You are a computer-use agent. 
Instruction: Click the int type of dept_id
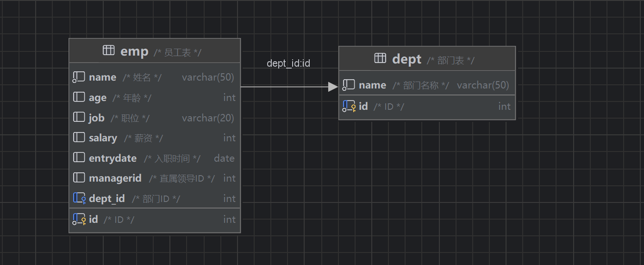229,198
